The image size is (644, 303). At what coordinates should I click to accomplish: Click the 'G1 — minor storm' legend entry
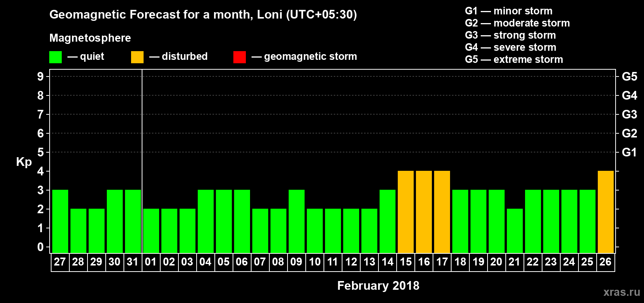coord(509,11)
